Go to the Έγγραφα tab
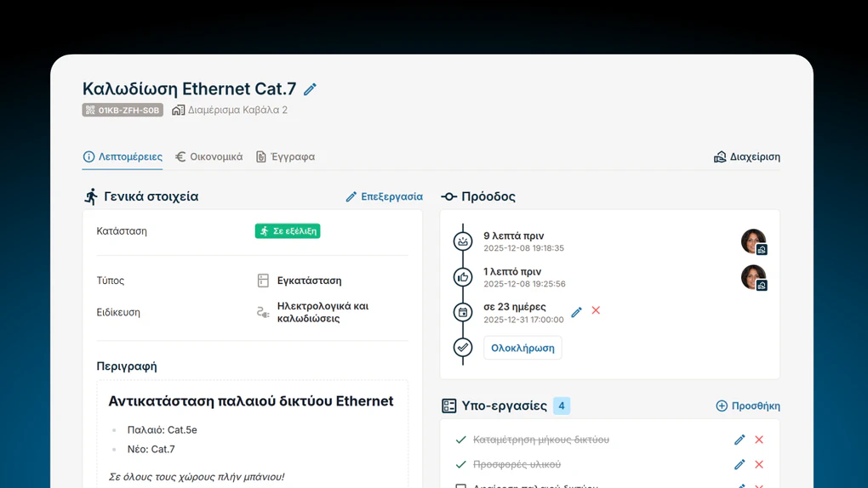Viewport: 868px width, 488px height. click(285, 157)
